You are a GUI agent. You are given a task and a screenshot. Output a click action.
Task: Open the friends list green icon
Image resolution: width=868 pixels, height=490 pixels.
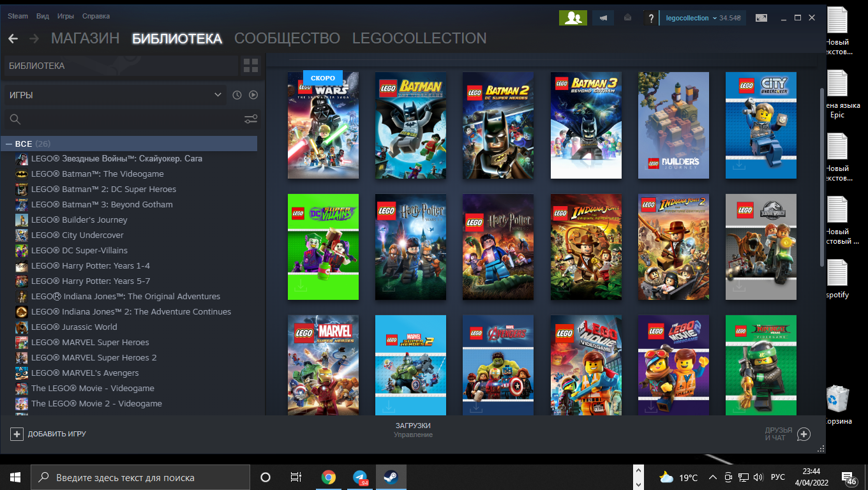572,18
